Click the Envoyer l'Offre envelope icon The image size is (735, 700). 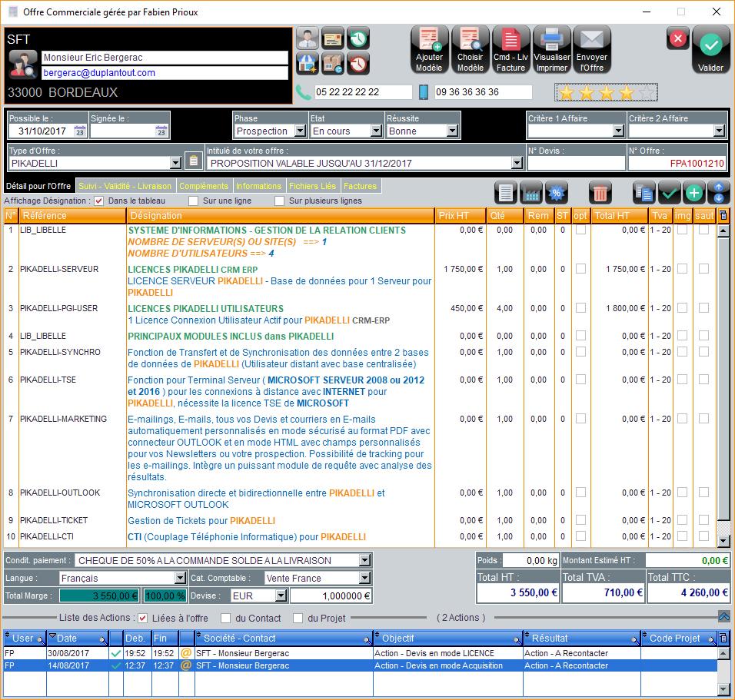[592, 50]
